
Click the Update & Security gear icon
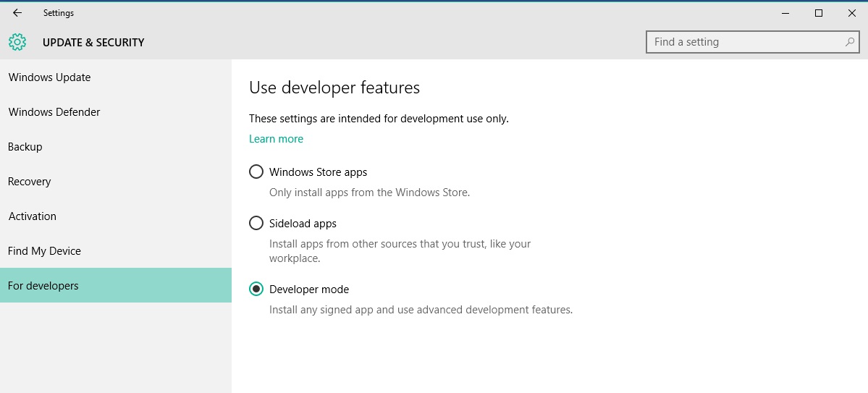coord(17,42)
